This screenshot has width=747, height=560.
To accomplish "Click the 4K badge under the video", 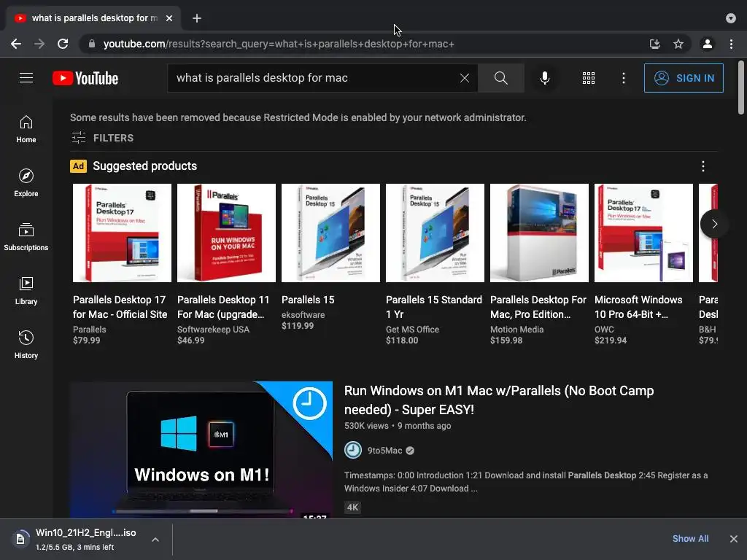I will pos(352,507).
